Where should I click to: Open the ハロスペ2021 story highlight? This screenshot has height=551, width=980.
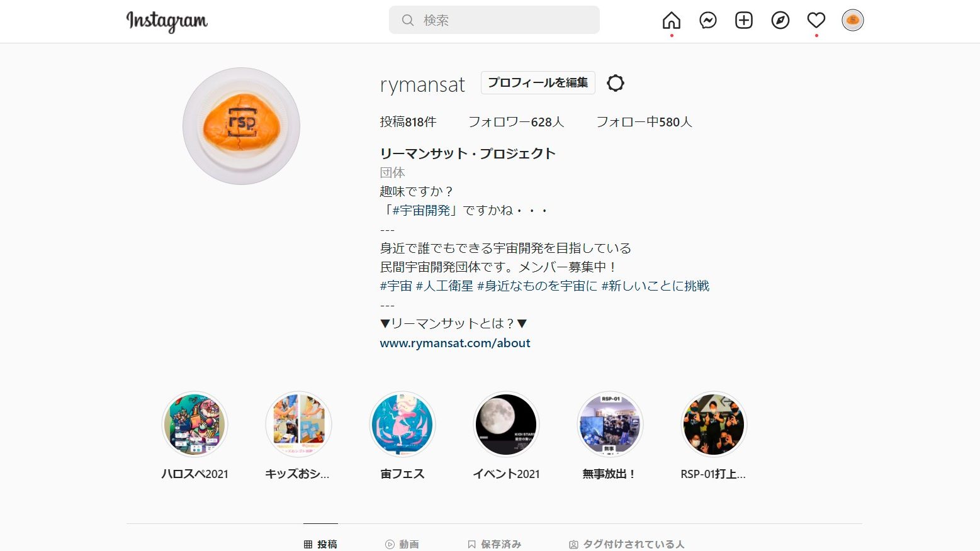pos(194,435)
